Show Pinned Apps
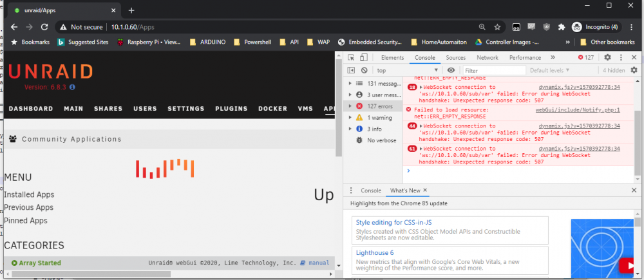Image resolution: width=644 pixels, height=280 pixels. coord(26,221)
